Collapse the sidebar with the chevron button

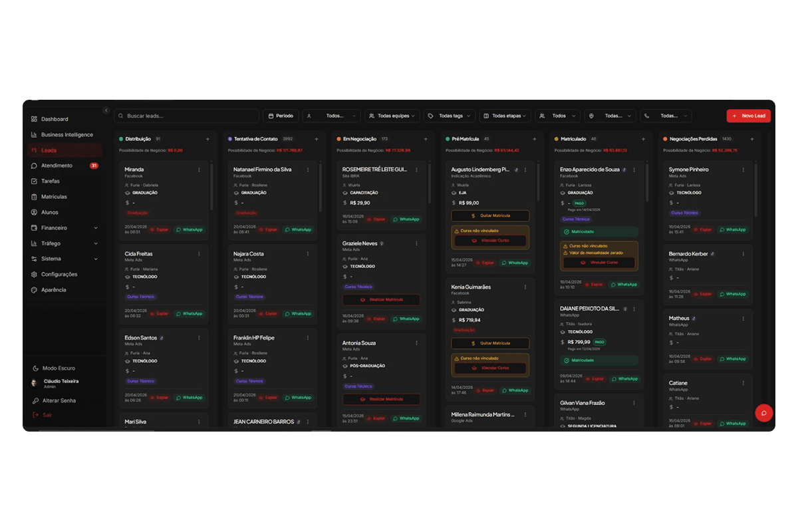coord(106,110)
